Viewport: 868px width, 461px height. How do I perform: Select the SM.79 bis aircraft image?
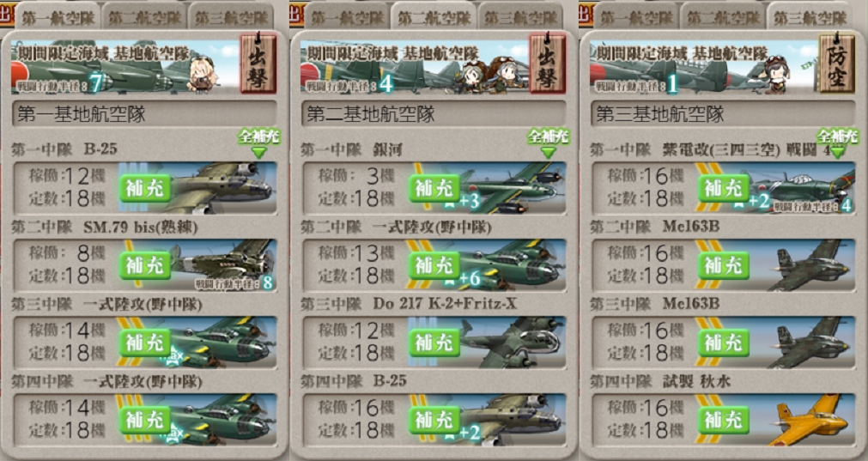pyautogui.click(x=222, y=262)
